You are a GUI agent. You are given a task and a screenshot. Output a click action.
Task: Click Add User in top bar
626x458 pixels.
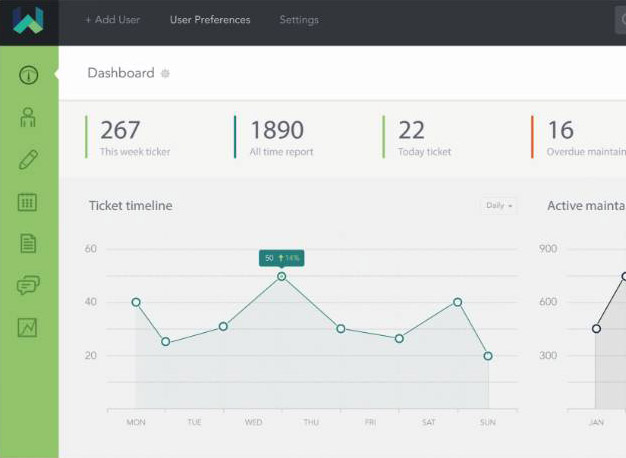click(x=112, y=20)
